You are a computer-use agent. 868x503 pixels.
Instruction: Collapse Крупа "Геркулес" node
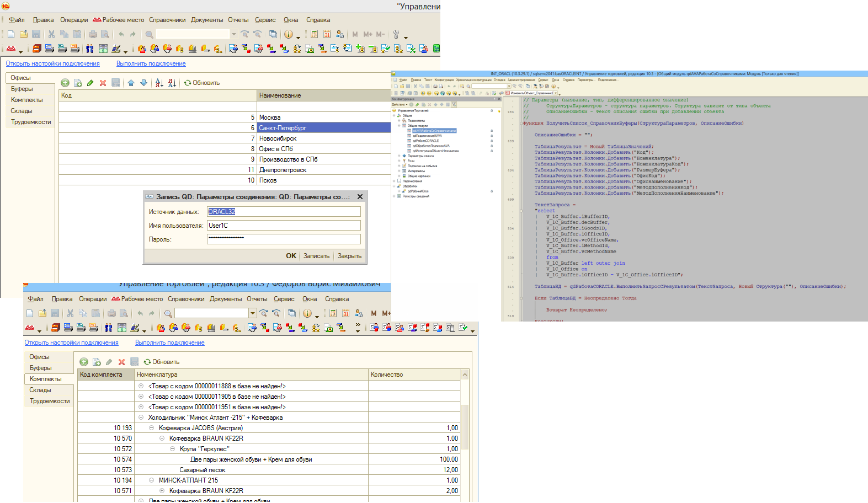(172, 449)
